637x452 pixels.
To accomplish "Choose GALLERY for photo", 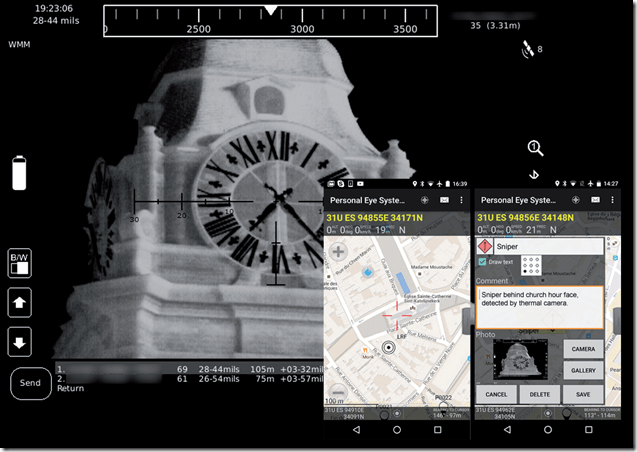I will point(583,370).
